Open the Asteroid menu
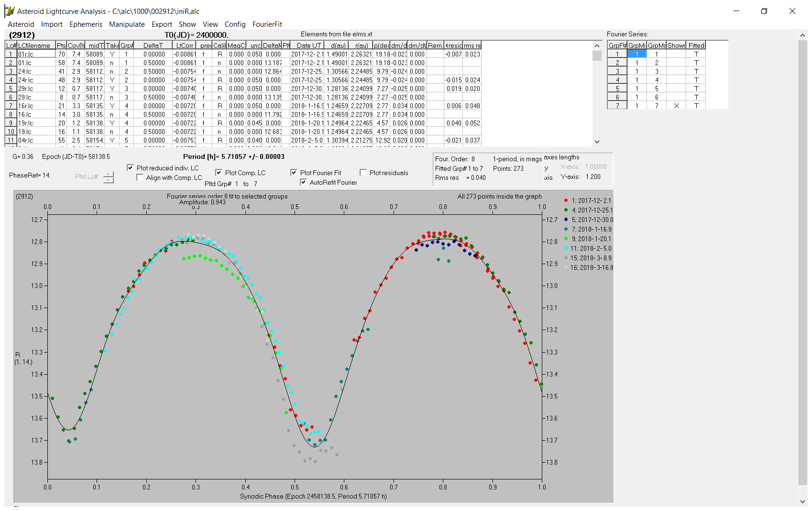 [x=21, y=24]
